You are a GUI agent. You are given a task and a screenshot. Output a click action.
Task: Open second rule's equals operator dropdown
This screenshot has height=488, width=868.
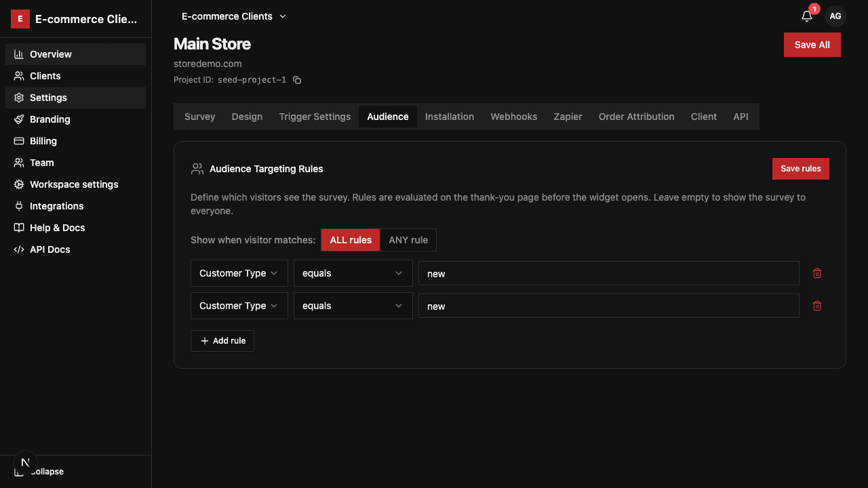click(x=353, y=306)
